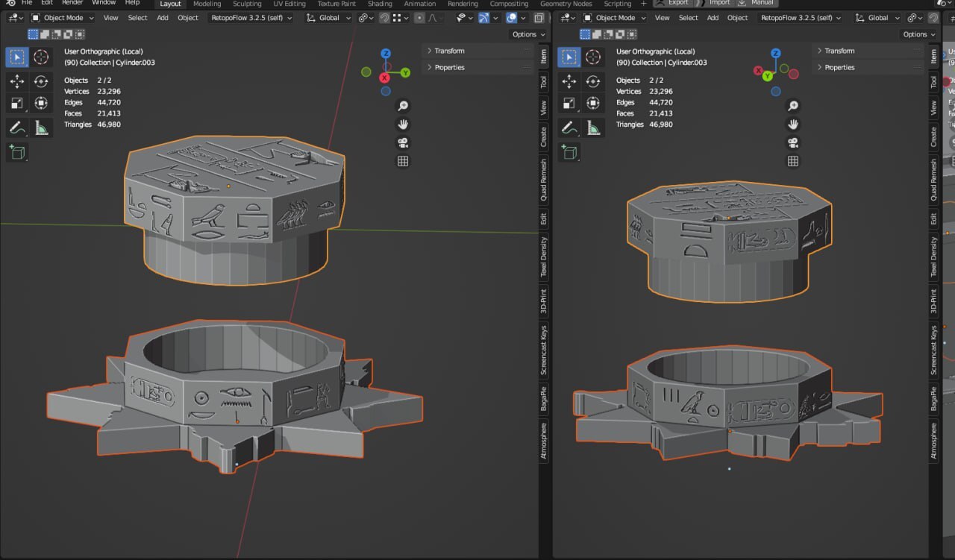Click the blue Z axis on left viewport gizmo
955x560 pixels.
(x=386, y=54)
